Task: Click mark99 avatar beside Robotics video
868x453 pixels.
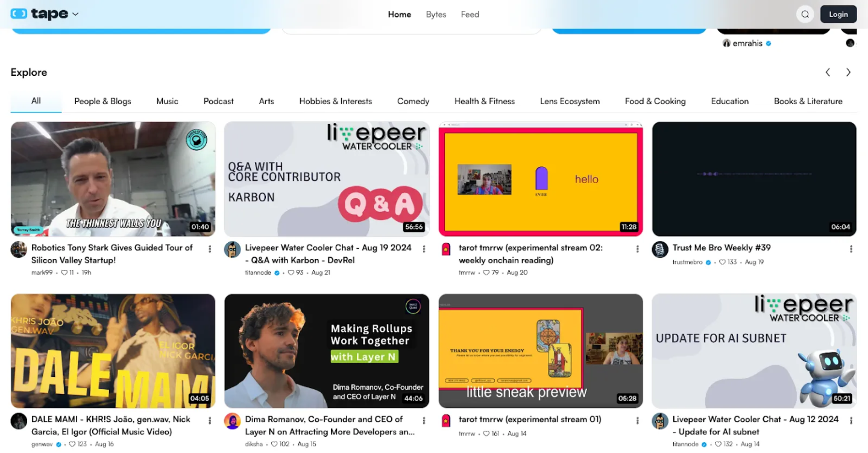Action: coord(19,249)
